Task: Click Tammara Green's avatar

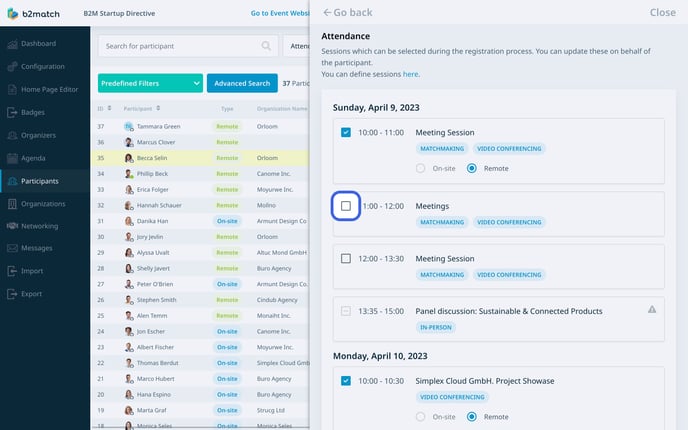Action: pyautogui.click(x=129, y=126)
